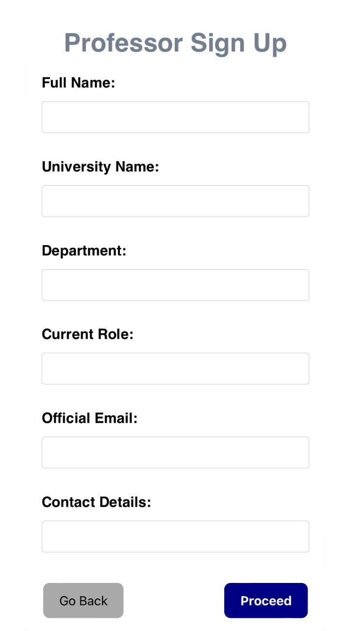Click the University Name label
The height and width of the screenshot is (631, 364).
tap(100, 167)
